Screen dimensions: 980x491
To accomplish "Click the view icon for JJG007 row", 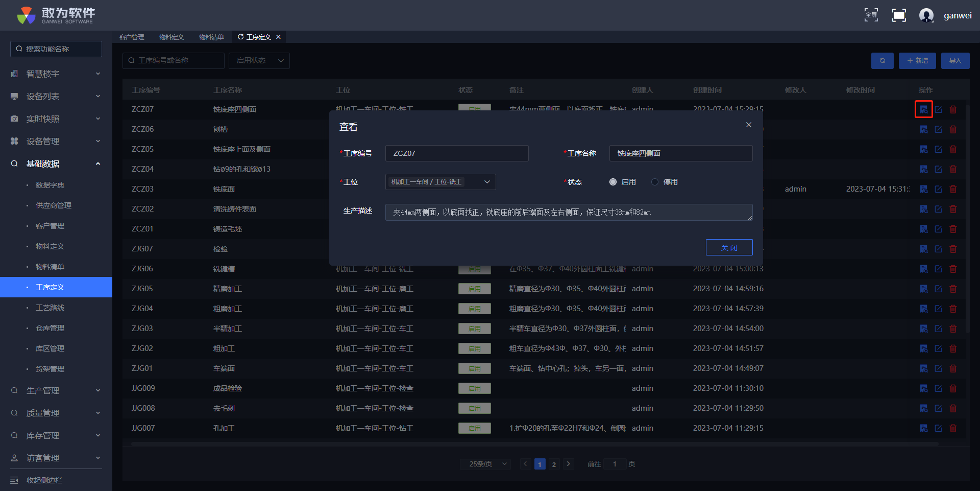I will tap(923, 428).
